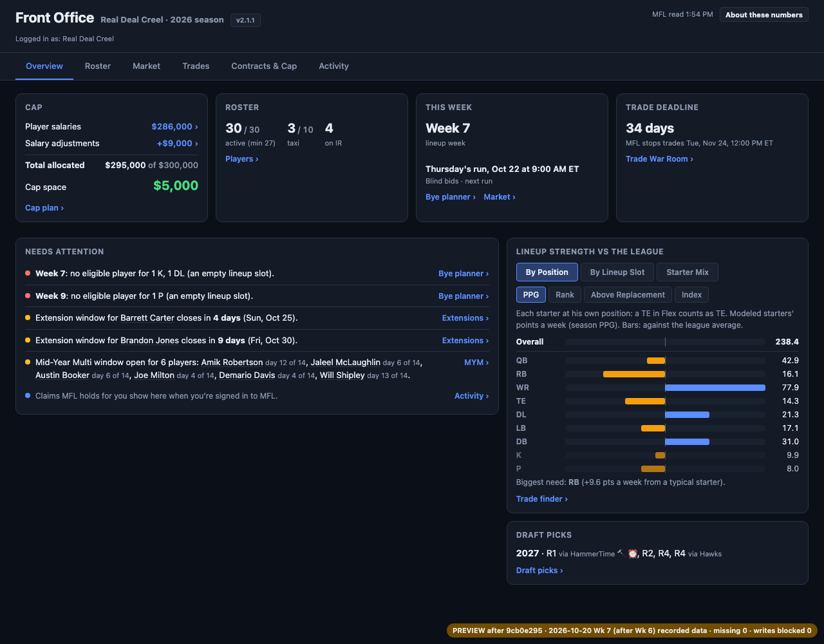This screenshot has height=644, width=824.
Task: Open Activity link in Needs Attention
Action: point(471,396)
